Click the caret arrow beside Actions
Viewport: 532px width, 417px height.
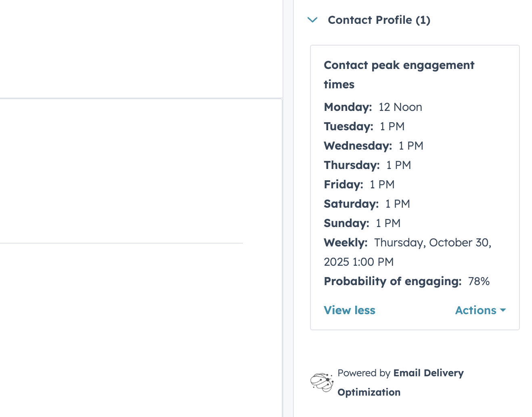[503, 310]
